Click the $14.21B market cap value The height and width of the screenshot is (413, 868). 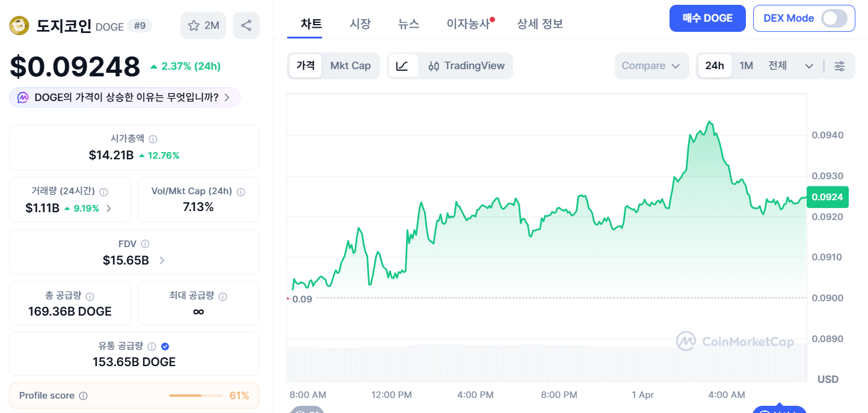(111, 155)
